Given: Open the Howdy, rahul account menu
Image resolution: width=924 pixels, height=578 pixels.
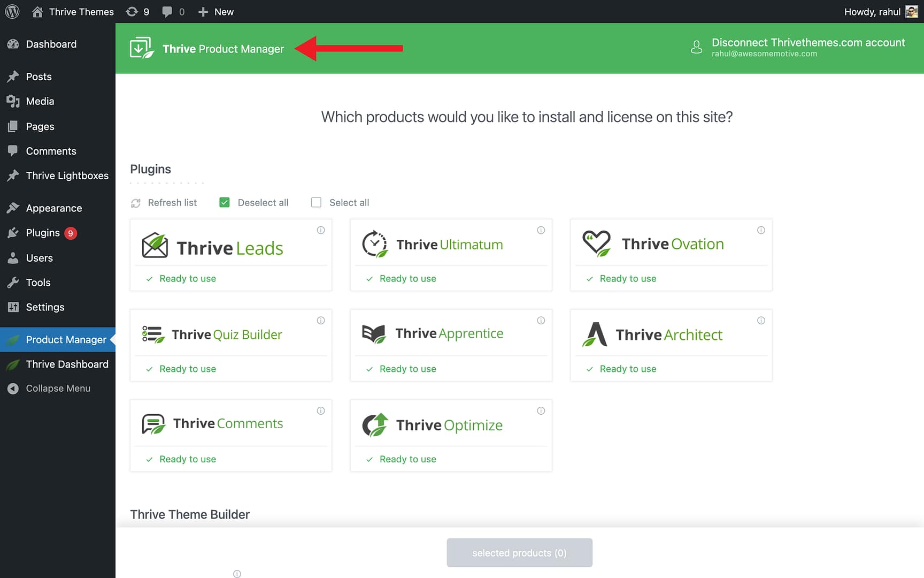Looking at the screenshot, I should [872, 11].
